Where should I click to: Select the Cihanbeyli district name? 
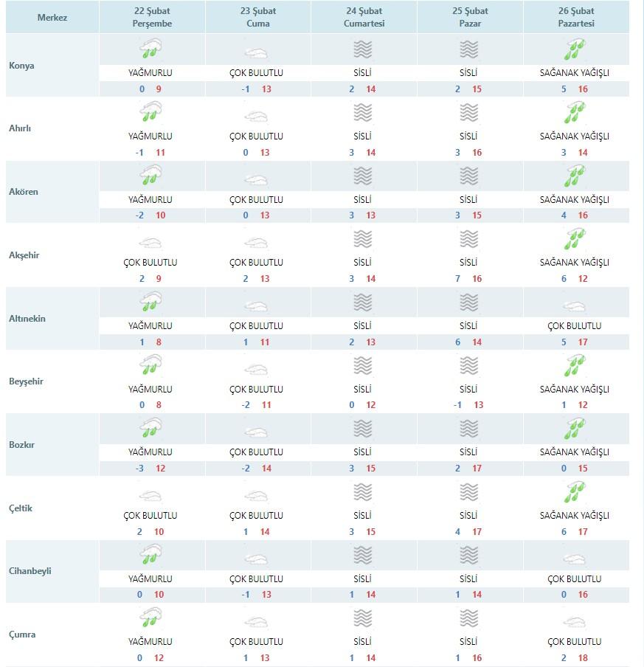30,571
